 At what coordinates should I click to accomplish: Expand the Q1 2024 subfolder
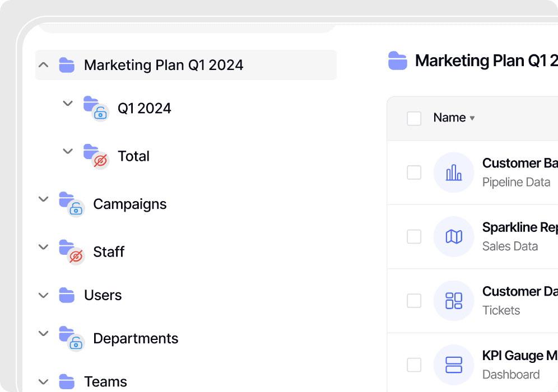point(68,104)
